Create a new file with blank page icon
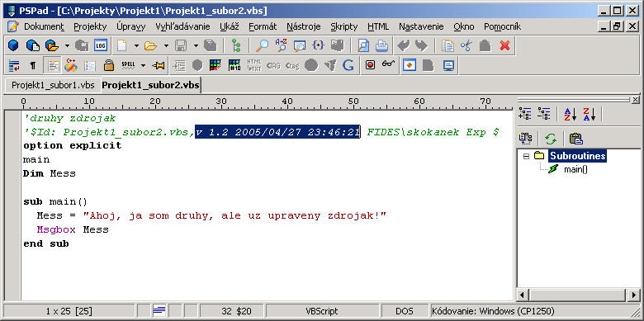 (x=121, y=45)
